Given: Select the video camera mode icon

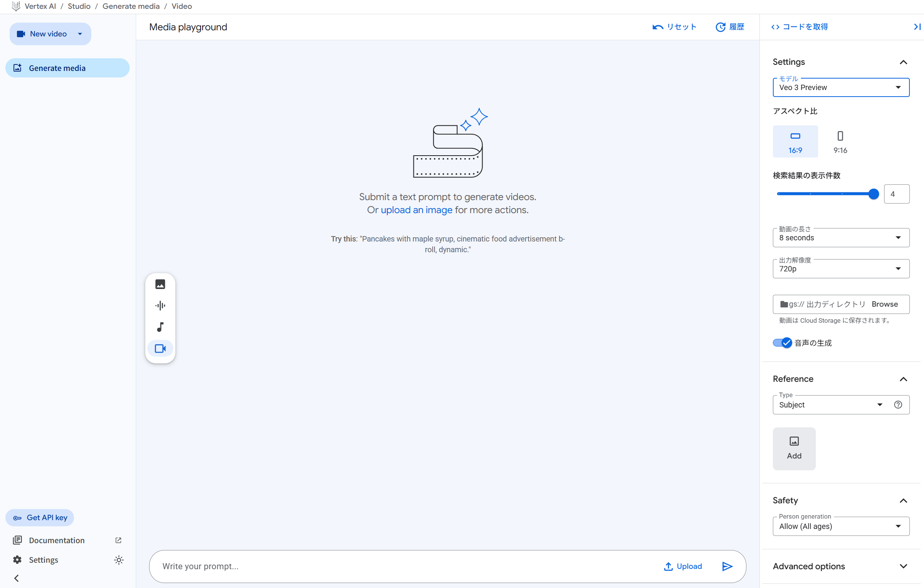Looking at the screenshot, I should 160,348.
